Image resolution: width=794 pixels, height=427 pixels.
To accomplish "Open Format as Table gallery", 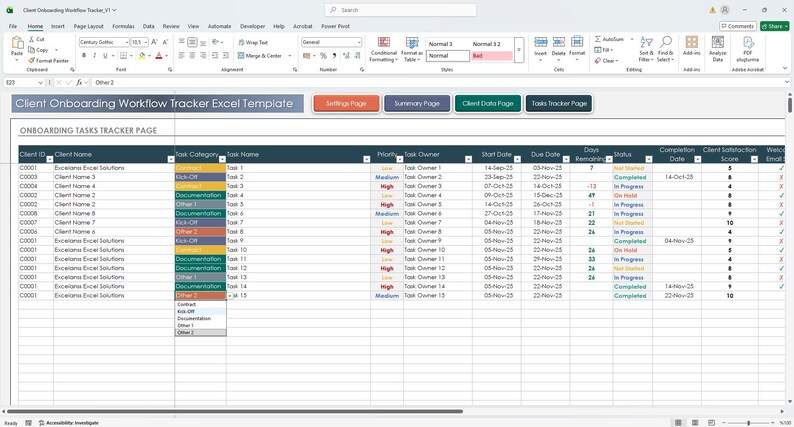I will click(412, 49).
